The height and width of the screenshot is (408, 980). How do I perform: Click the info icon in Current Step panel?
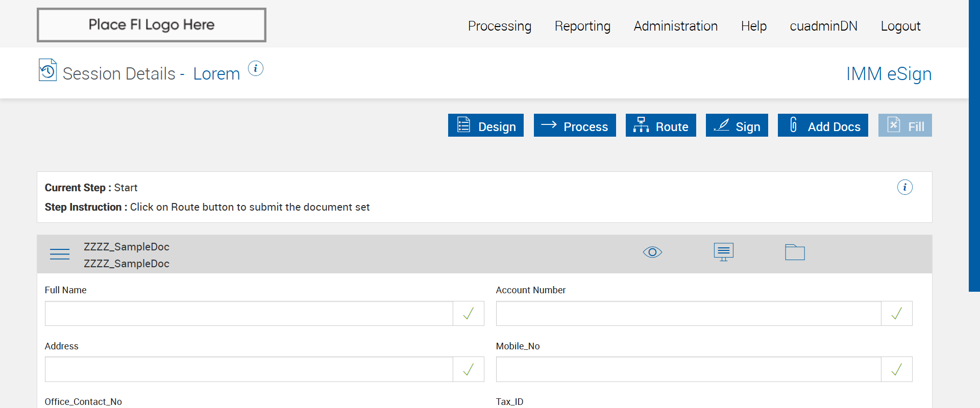(904, 187)
